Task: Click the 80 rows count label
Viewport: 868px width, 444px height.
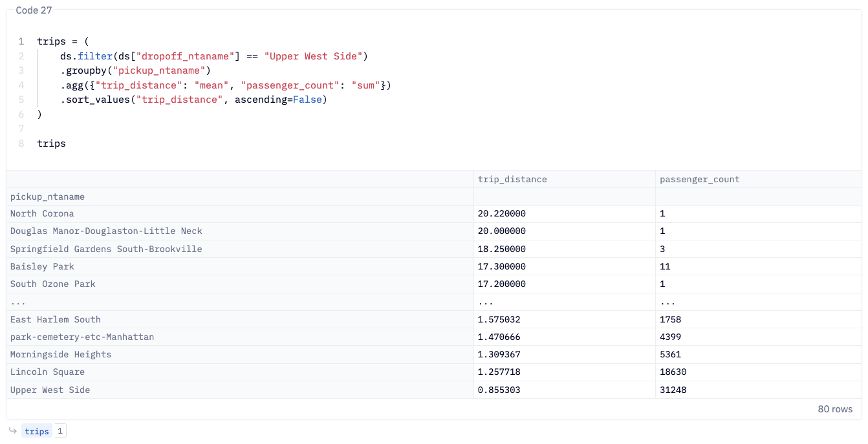Action: click(835, 409)
